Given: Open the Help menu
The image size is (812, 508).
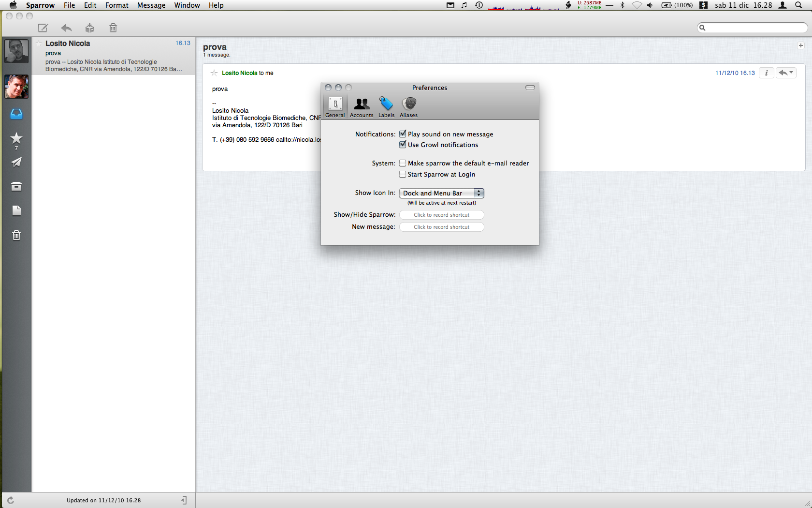Looking at the screenshot, I should coord(216,5).
